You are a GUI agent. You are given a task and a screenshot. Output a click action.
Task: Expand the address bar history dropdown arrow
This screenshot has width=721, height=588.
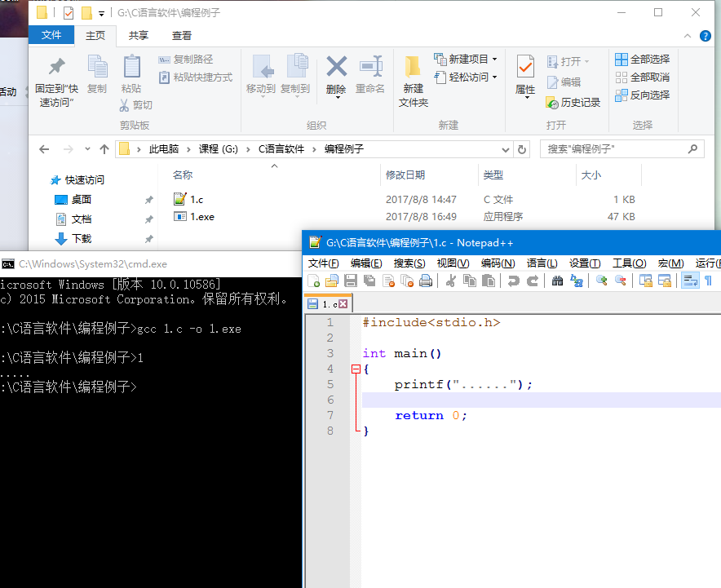coord(505,149)
